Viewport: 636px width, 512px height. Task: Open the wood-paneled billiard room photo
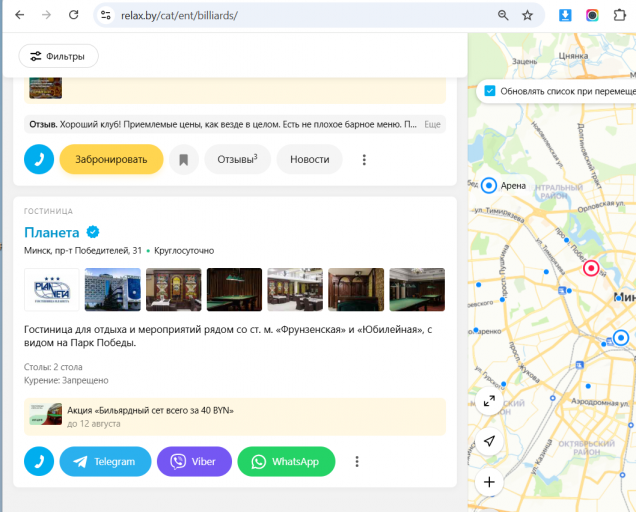coord(356,290)
